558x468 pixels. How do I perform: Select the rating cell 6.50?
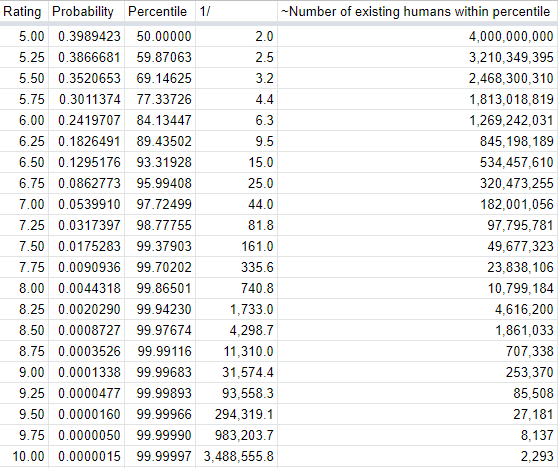coord(24,162)
